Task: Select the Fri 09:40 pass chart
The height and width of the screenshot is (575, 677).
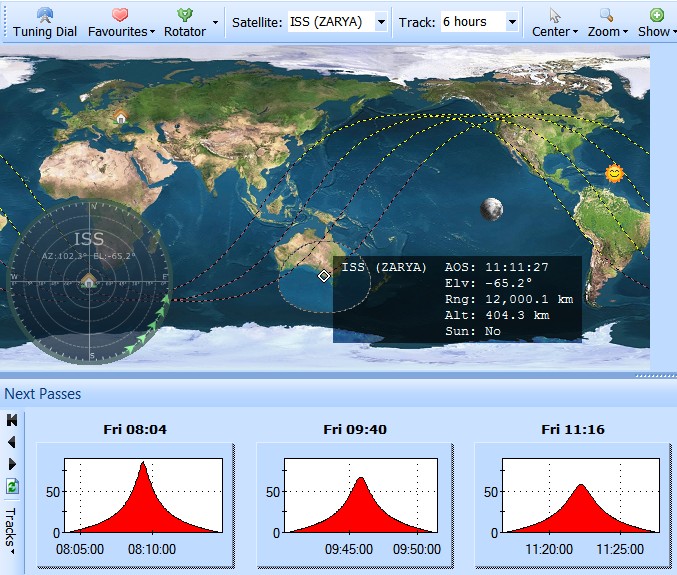Action: 355,505
